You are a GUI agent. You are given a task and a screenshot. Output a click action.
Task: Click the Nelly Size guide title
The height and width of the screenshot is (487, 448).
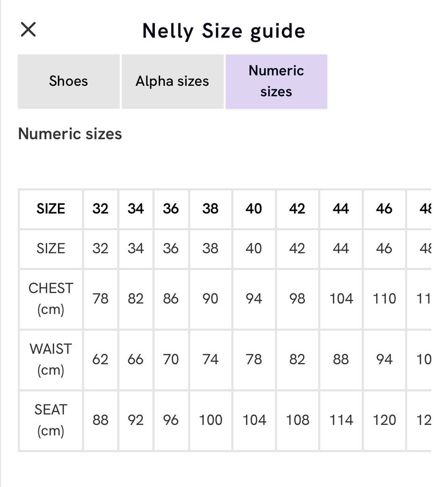(224, 31)
